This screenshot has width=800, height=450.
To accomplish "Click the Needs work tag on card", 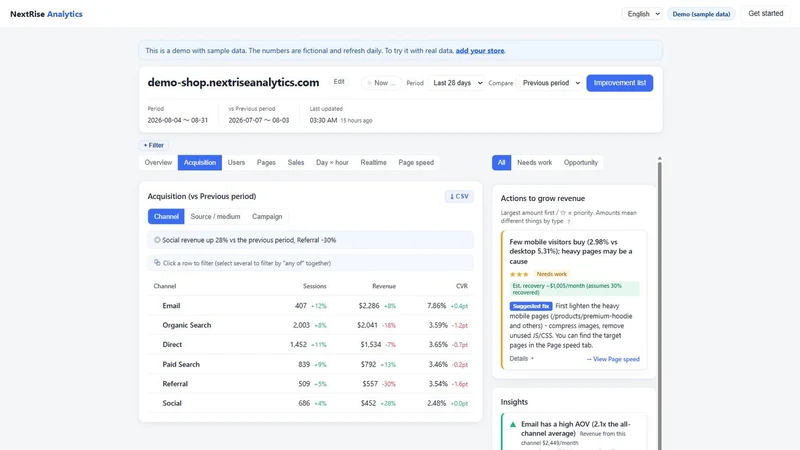I will click(552, 274).
